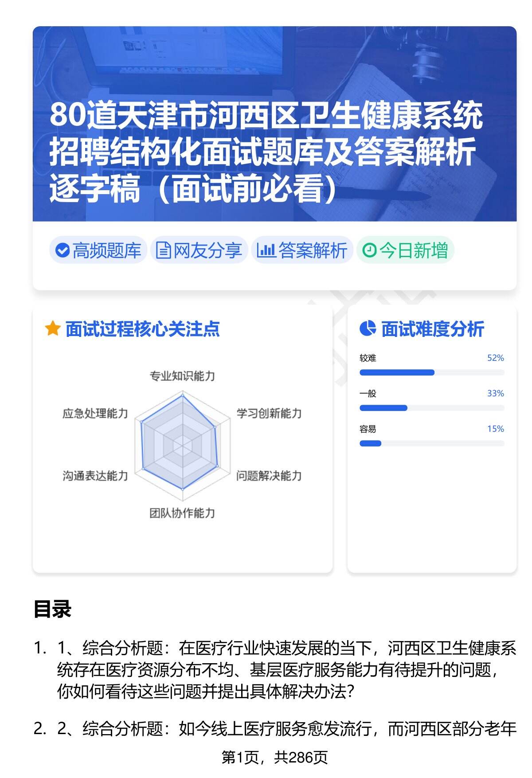
Task: Select the 网友分享 tag
Action: tap(199, 250)
